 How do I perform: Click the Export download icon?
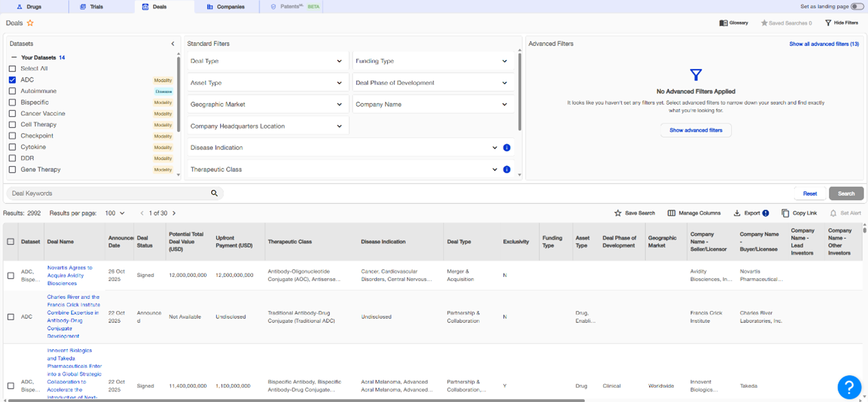[x=737, y=213]
